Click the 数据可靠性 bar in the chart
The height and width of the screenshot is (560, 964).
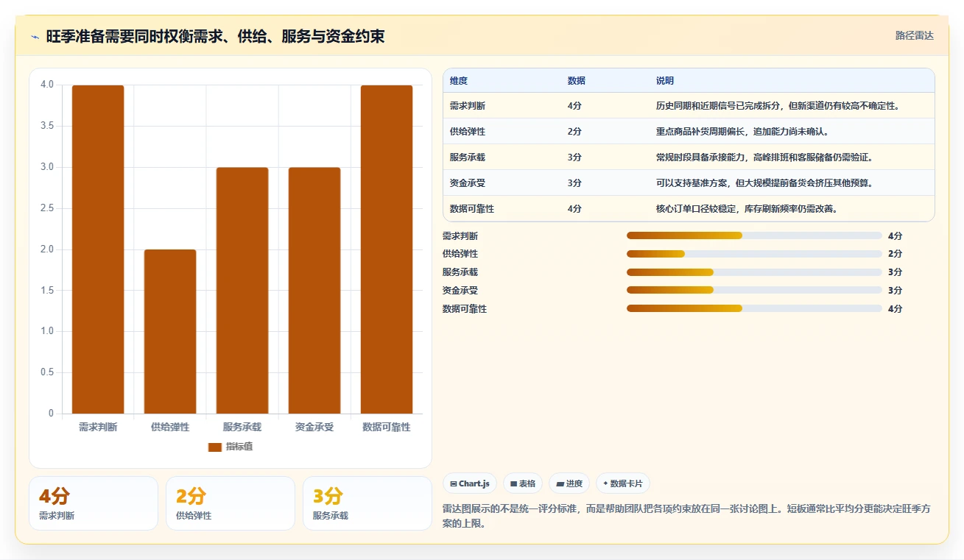click(x=387, y=249)
